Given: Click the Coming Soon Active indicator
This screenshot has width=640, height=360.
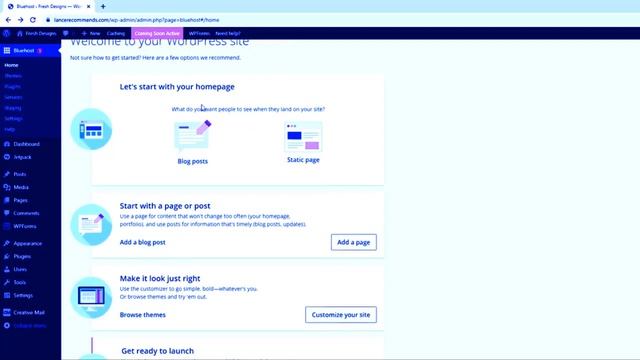Looking at the screenshot, I should pos(157,33).
